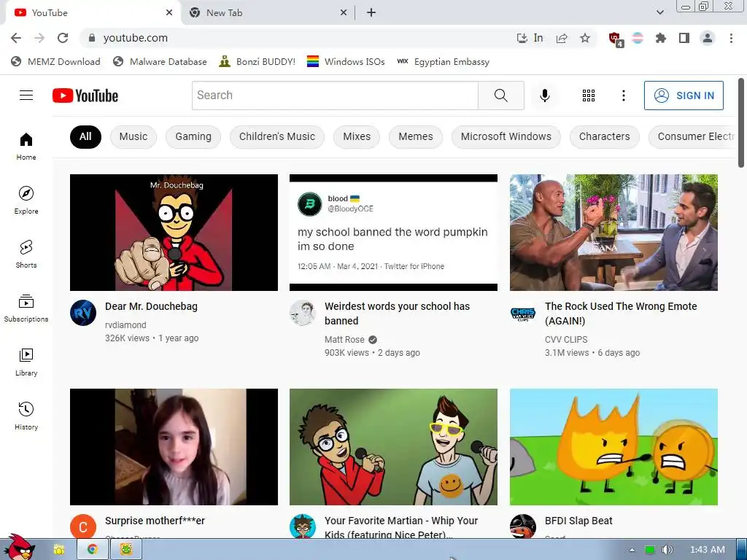This screenshot has width=747, height=560.
Task: Select the Memes filter chip
Action: point(415,136)
